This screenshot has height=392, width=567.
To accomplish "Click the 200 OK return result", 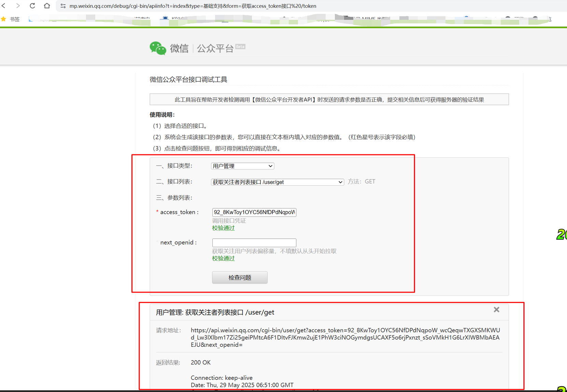I will pos(201,362).
